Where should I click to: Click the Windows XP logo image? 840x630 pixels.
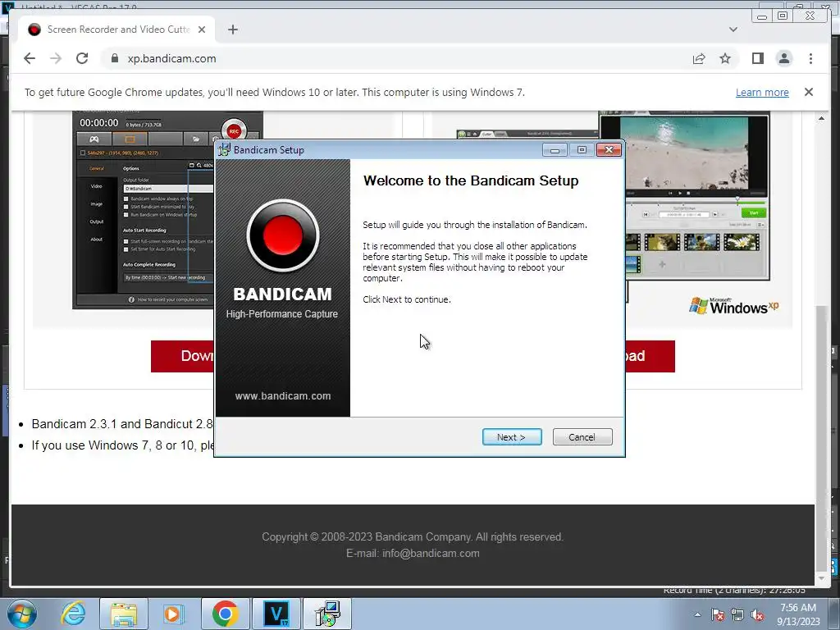[733, 306]
